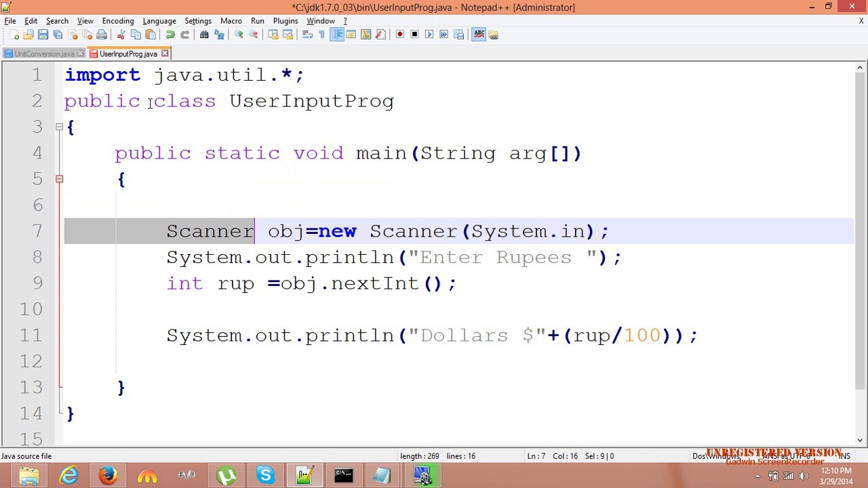Collapse the class block at line 3
Image resolution: width=868 pixels, height=488 pixels.
pyautogui.click(x=59, y=127)
